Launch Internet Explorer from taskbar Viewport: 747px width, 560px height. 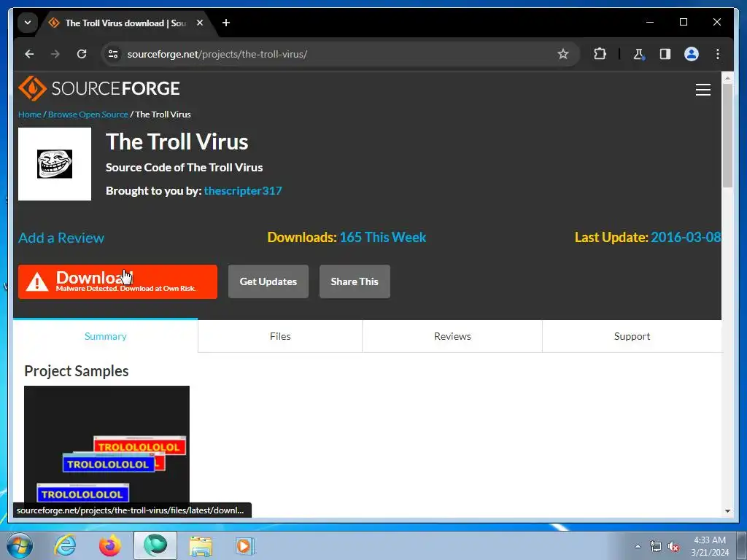65,545
